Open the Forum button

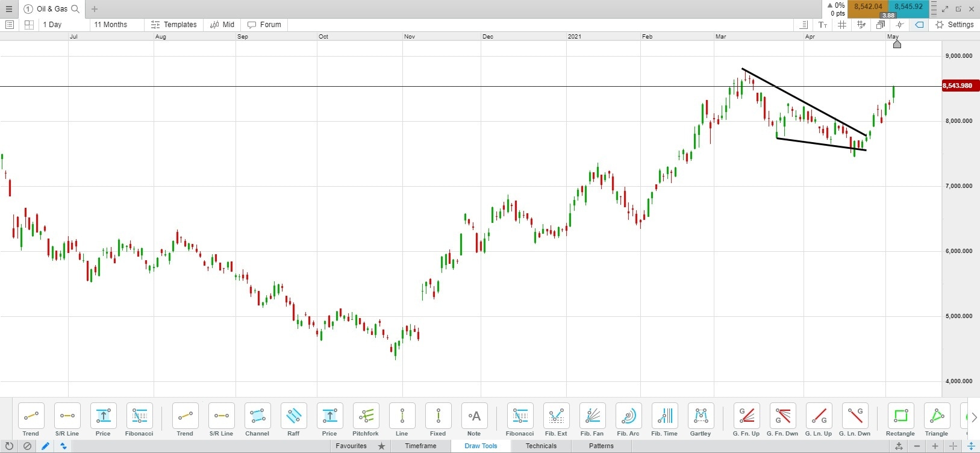(264, 25)
